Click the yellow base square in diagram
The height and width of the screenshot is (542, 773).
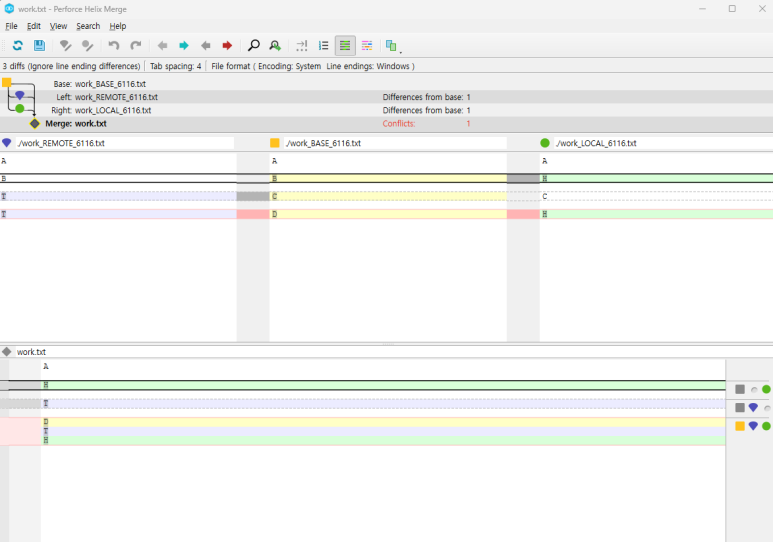(x=6, y=82)
